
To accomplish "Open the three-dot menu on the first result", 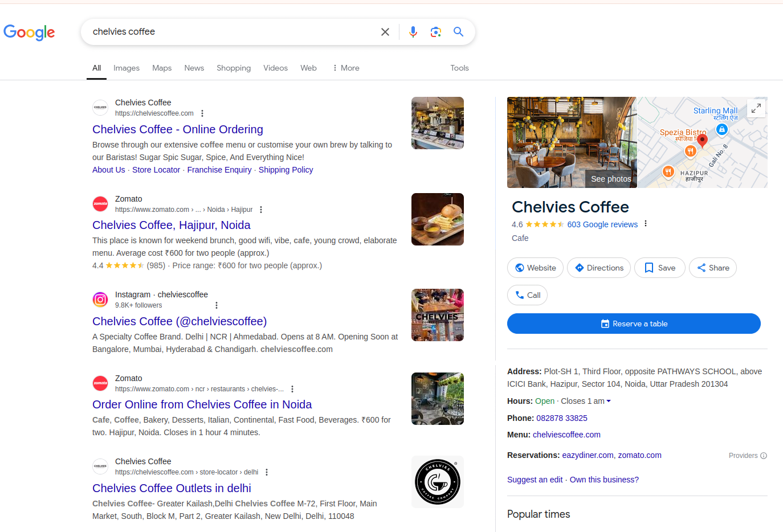I will [202, 113].
